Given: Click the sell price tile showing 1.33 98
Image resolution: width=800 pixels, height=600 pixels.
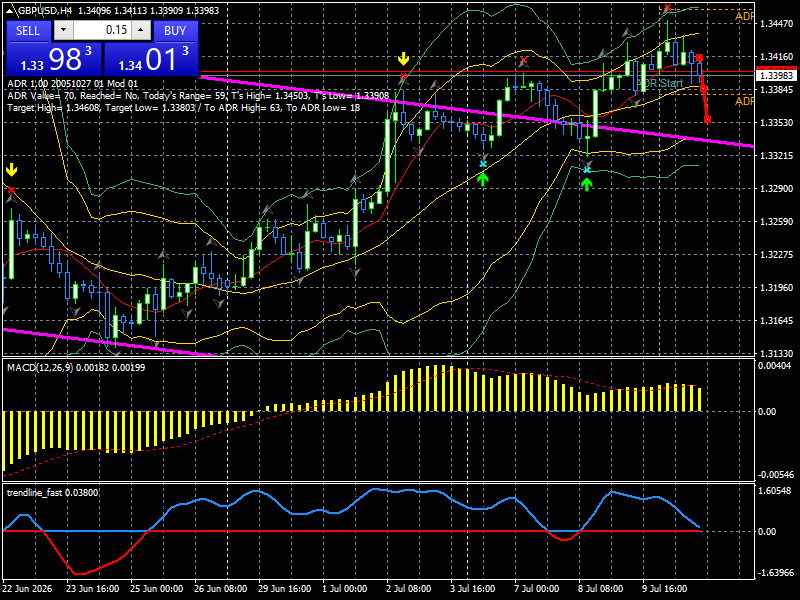Looking at the screenshot, I should click(x=54, y=59).
